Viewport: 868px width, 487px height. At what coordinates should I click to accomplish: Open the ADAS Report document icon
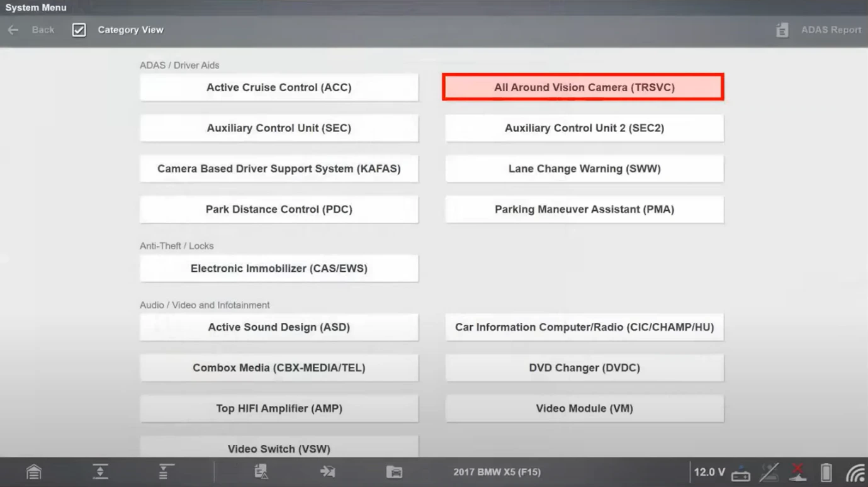(x=782, y=30)
